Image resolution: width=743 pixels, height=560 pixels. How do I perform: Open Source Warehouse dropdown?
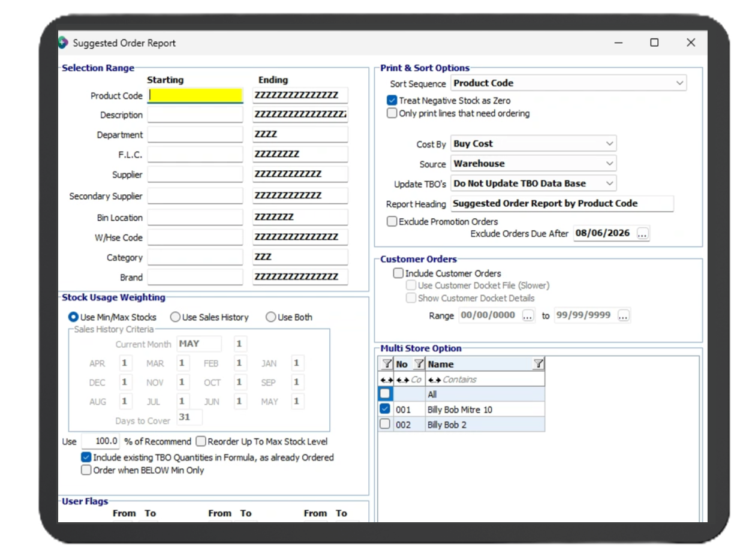click(x=533, y=163)
